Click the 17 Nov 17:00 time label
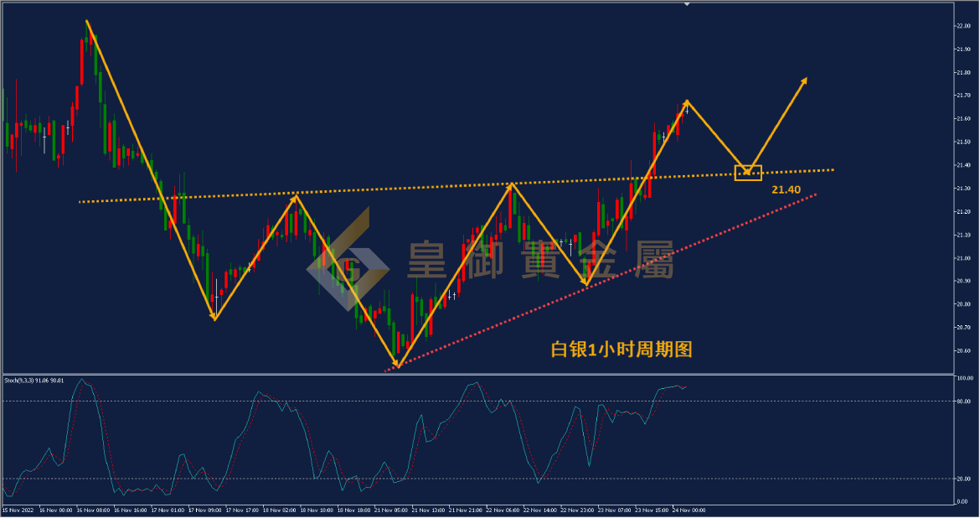This screenshot has height=518, width=980. tap(243, 510)
